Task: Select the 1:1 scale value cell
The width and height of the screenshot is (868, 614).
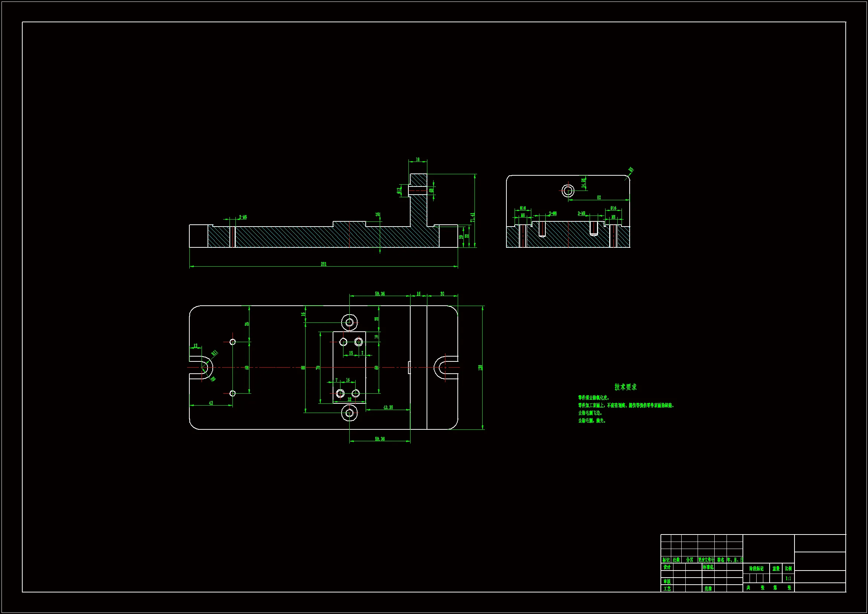Action: 788,578
